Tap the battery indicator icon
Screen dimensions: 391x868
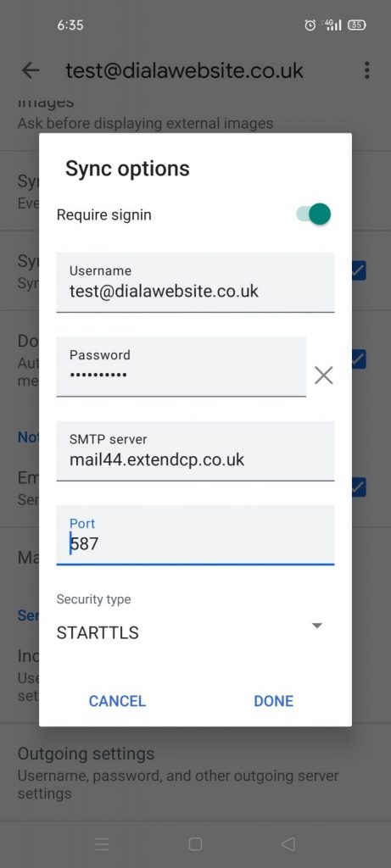click(357, 25)
